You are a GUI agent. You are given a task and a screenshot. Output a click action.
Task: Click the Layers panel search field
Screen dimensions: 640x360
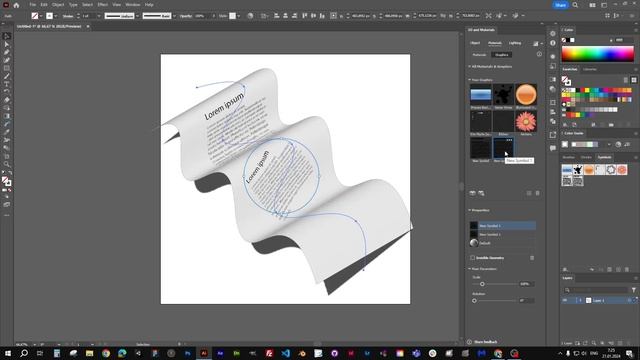[x=597, y=290]
